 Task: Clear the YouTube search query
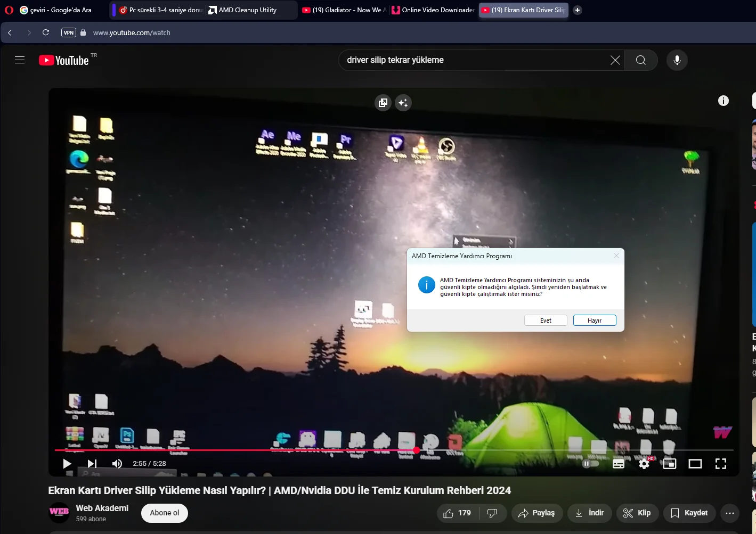[x=615, y=60]
